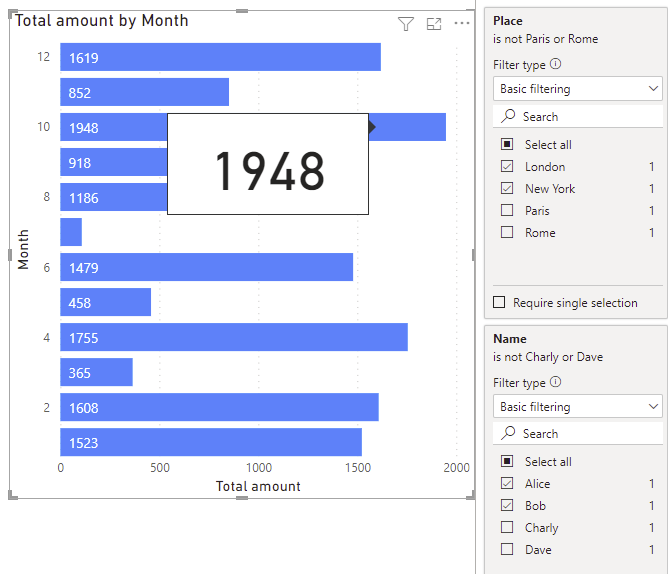
Task: Check the Charly checkbox
Action: click(507, 527)
